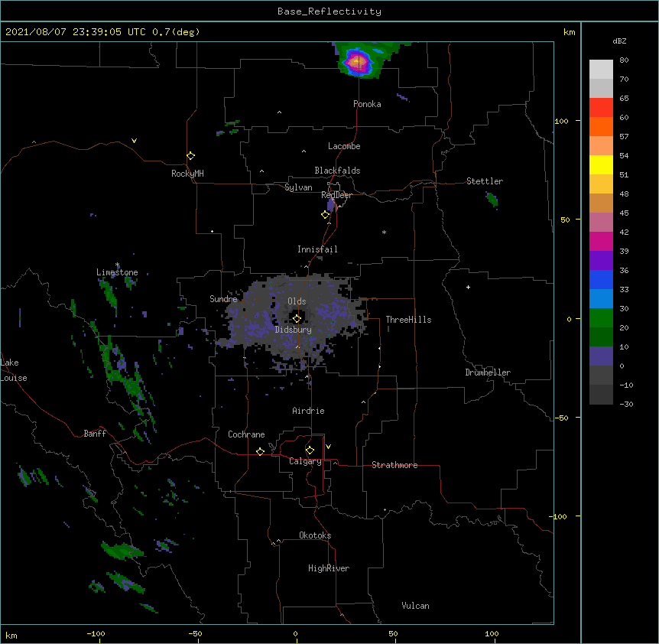Click the yellow diamond marker directly above the Calgary label
This screenshot has height=644, width=659.
310,450
